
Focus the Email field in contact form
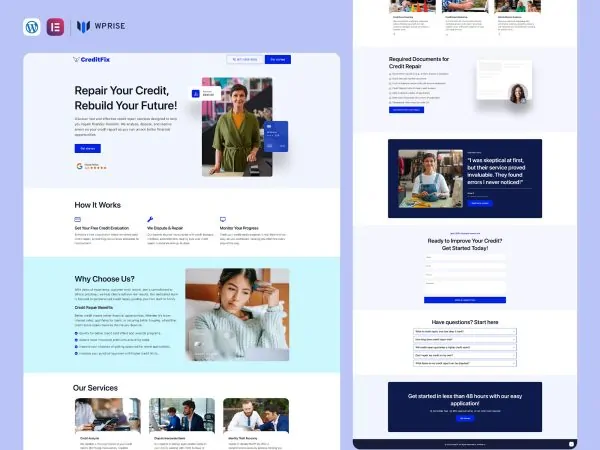[x=465, y=266]
